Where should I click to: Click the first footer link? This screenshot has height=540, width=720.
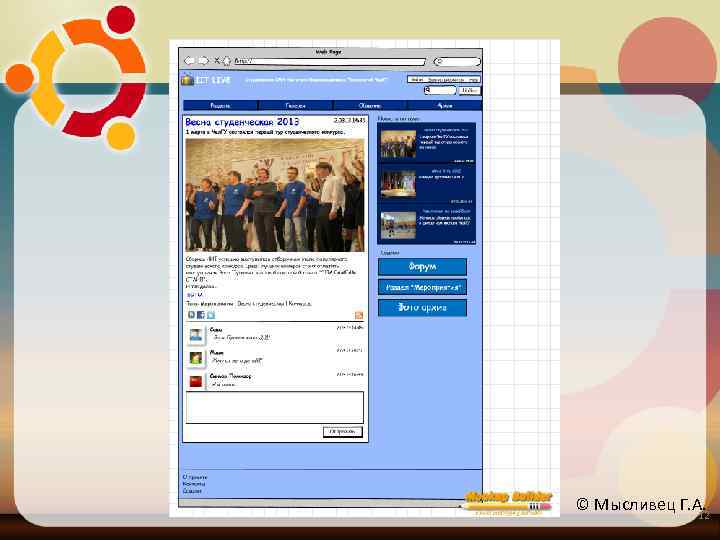pos(194,477)
